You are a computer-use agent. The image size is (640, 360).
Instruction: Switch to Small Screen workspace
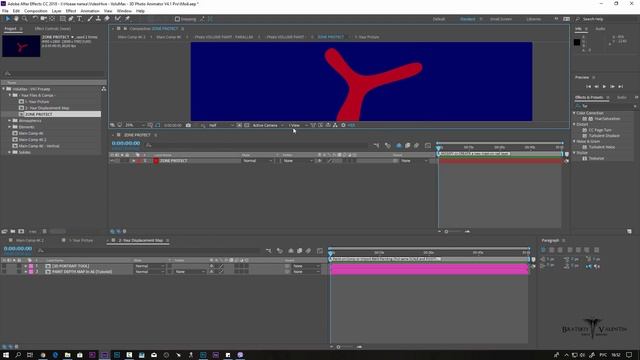pos(501,19)
